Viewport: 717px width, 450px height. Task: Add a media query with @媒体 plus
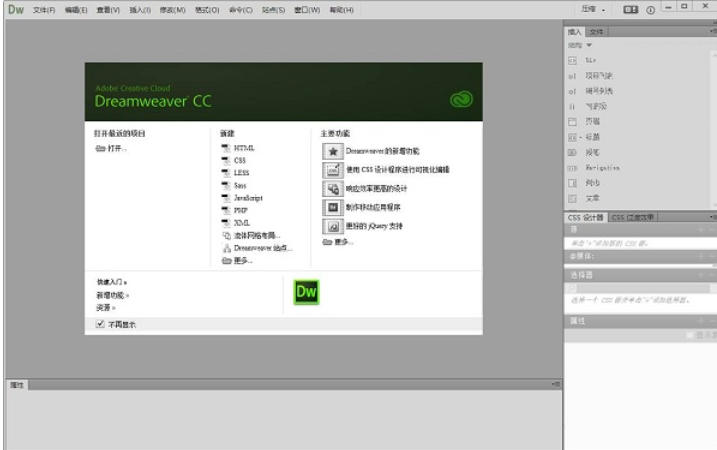coord(701,256)
